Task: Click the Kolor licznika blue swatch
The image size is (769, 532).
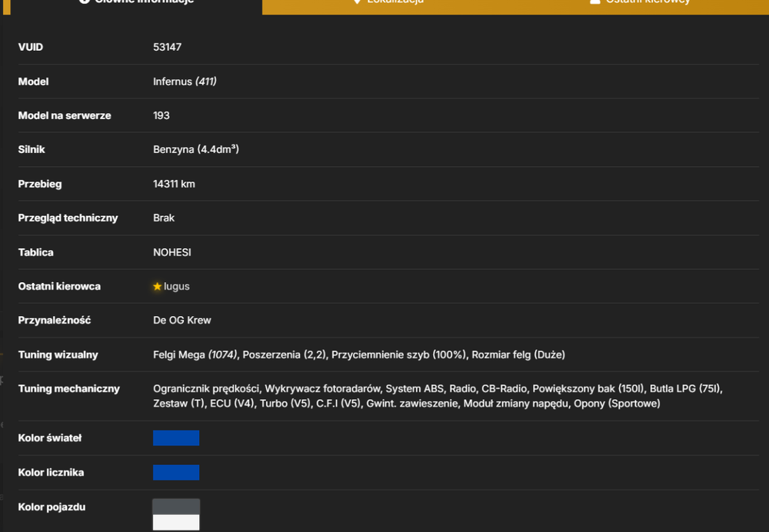Action: pos(176,472)
